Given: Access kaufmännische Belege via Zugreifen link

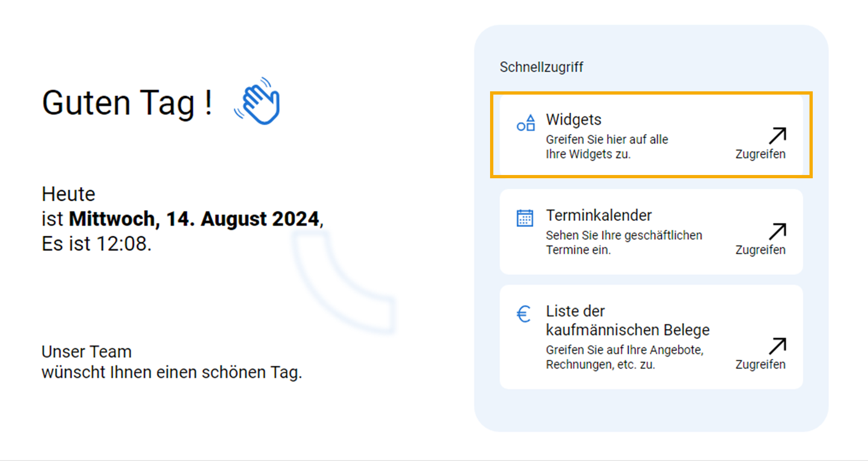Looking at the screenshot, I should tap(760, 365).
